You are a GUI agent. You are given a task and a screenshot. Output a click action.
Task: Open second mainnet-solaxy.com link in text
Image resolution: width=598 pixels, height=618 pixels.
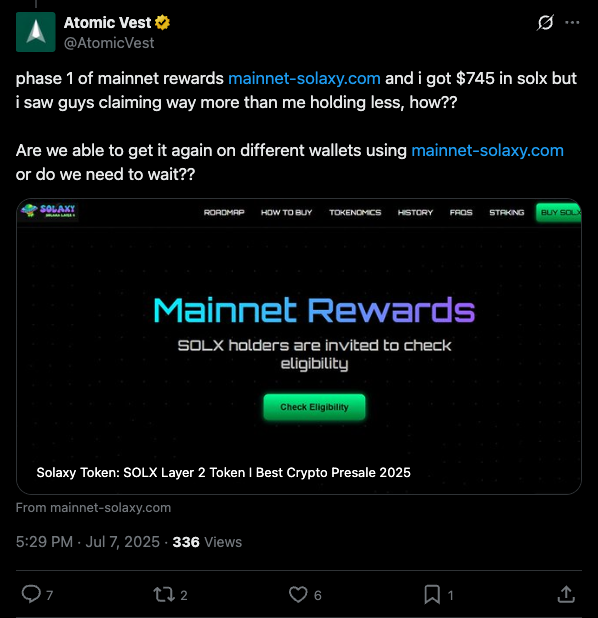coord(488,151)
